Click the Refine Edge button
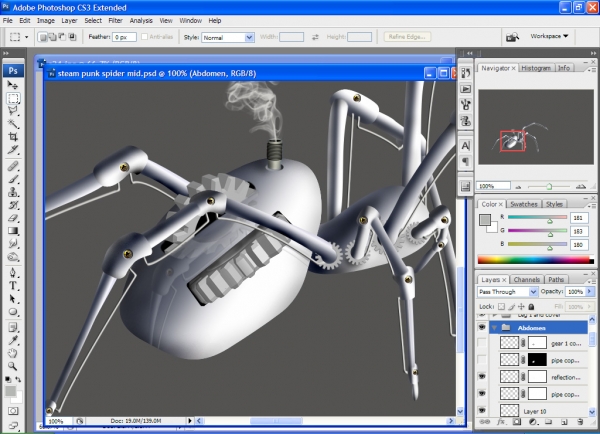Screen dimensions: 600x434 pos(407,37)
